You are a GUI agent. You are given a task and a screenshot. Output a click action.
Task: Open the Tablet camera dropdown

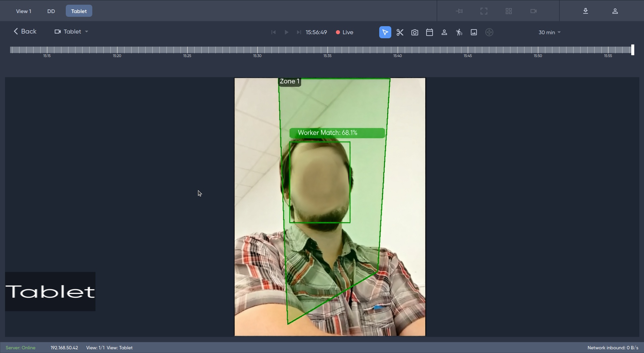click(71, 32)
